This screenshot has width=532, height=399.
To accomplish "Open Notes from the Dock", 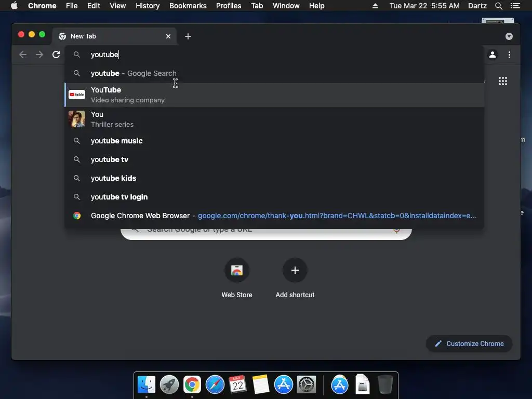I will point(261,385).
